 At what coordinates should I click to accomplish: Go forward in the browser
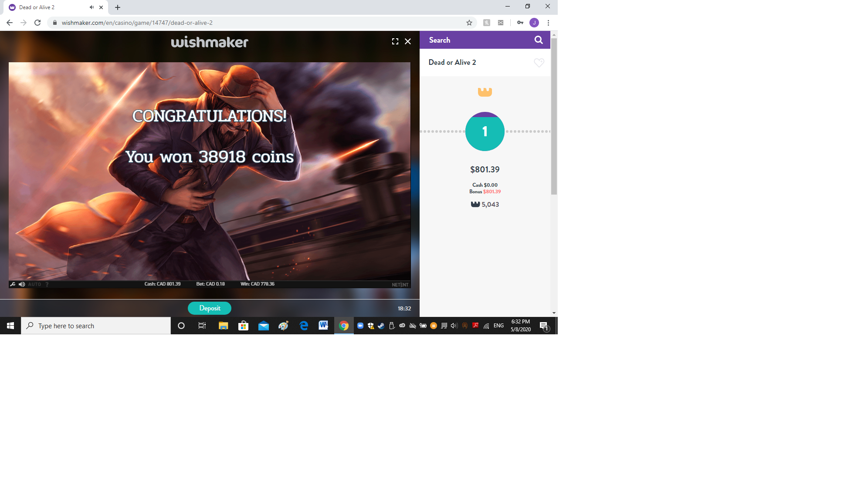[x=24, y=23]
